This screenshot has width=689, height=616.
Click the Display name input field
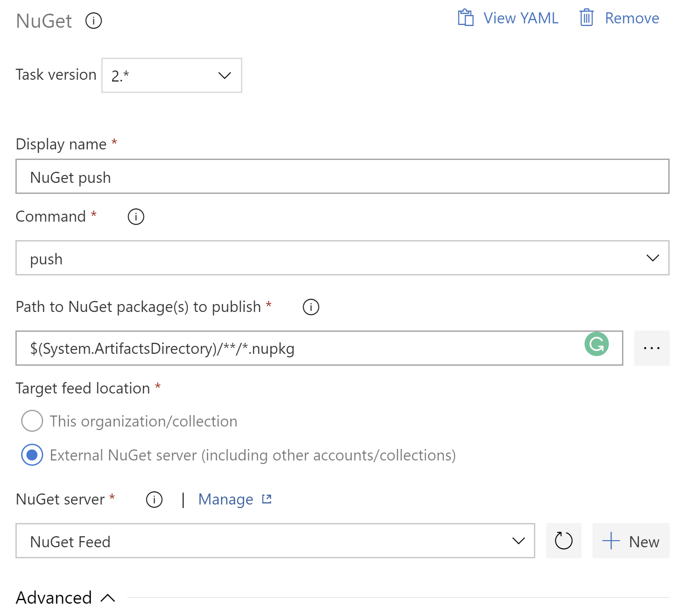(342, 176)
